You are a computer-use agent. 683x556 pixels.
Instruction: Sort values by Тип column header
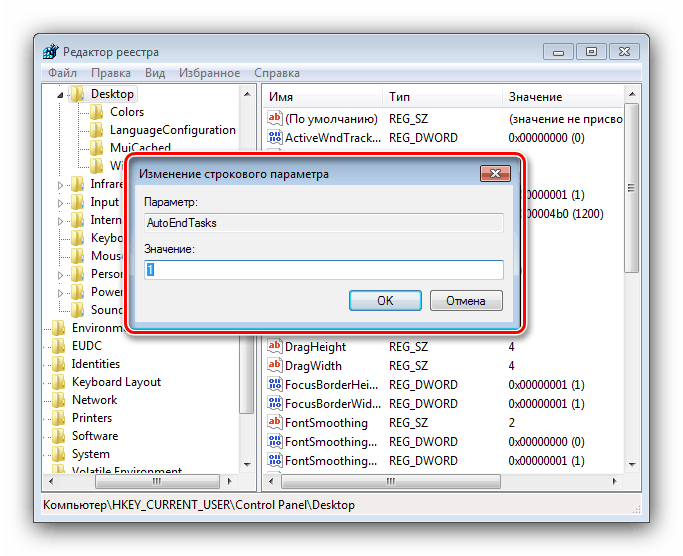(443, 97)
